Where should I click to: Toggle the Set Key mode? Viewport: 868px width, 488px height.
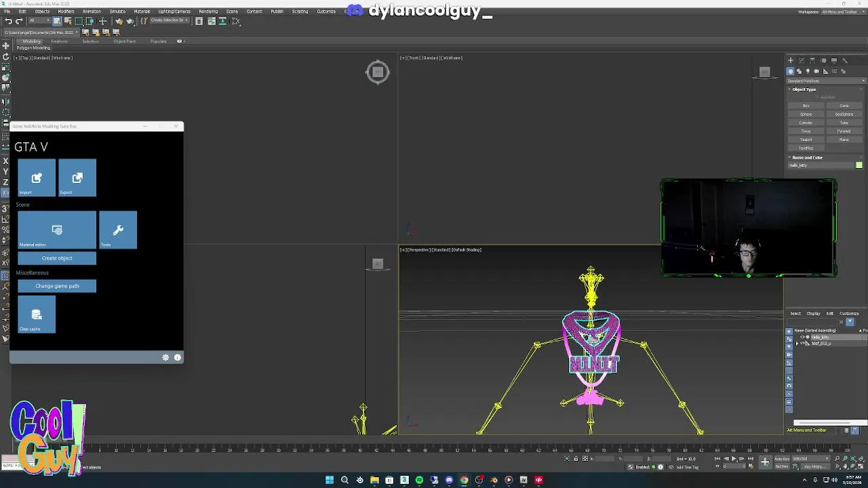coord(781,466)
